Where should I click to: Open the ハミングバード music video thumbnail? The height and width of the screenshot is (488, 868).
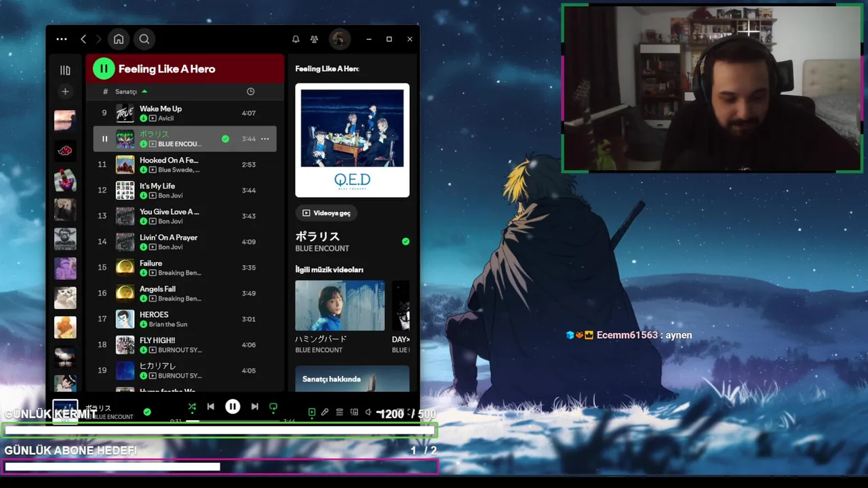(340, 306)
